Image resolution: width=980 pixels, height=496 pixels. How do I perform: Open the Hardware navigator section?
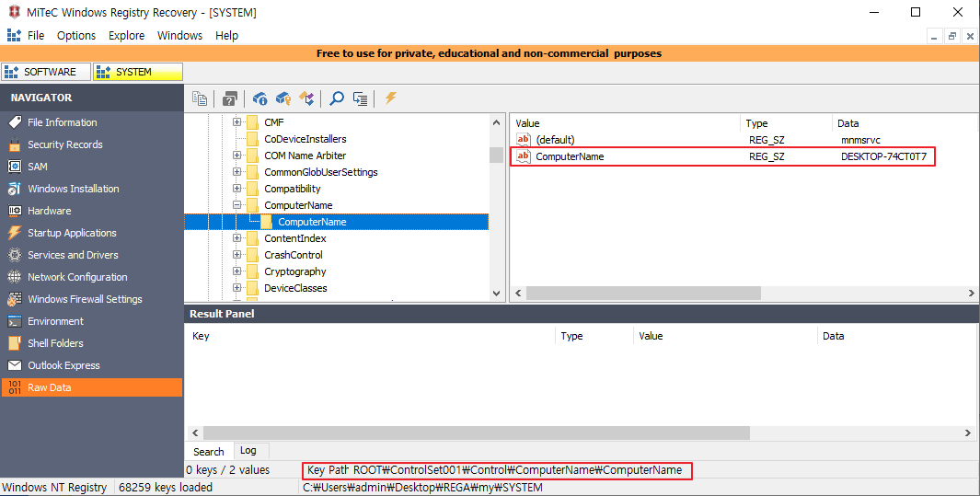[x=91, y=211]
